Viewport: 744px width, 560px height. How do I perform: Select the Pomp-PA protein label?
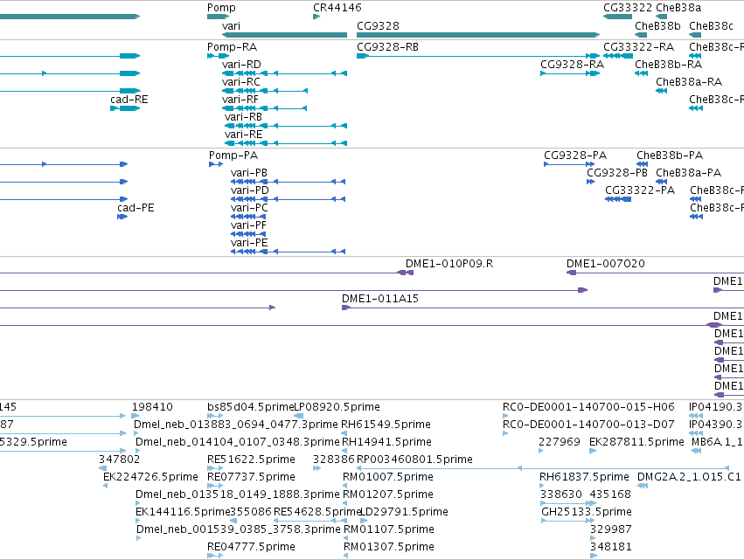233,156
